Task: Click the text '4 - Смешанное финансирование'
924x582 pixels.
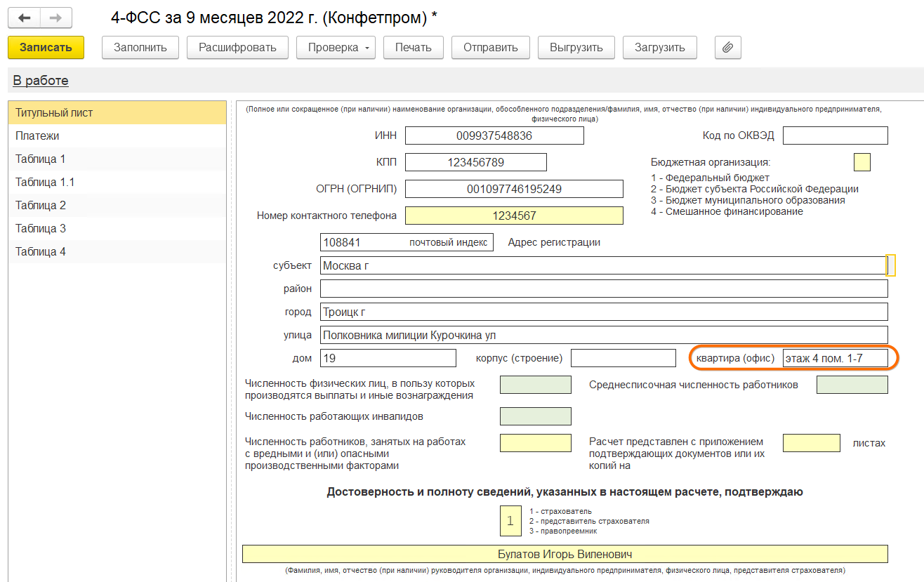Action: [727, 211]
